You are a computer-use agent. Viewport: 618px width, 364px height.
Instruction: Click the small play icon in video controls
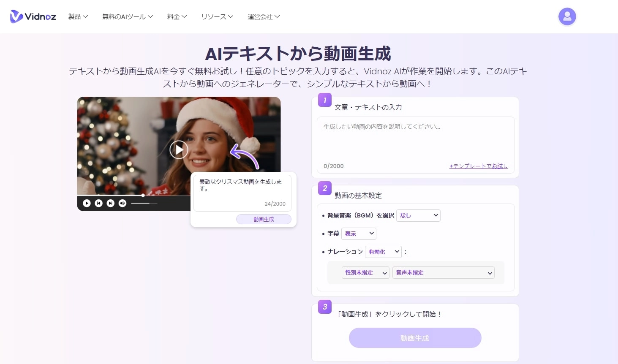[x=87, y=203]
